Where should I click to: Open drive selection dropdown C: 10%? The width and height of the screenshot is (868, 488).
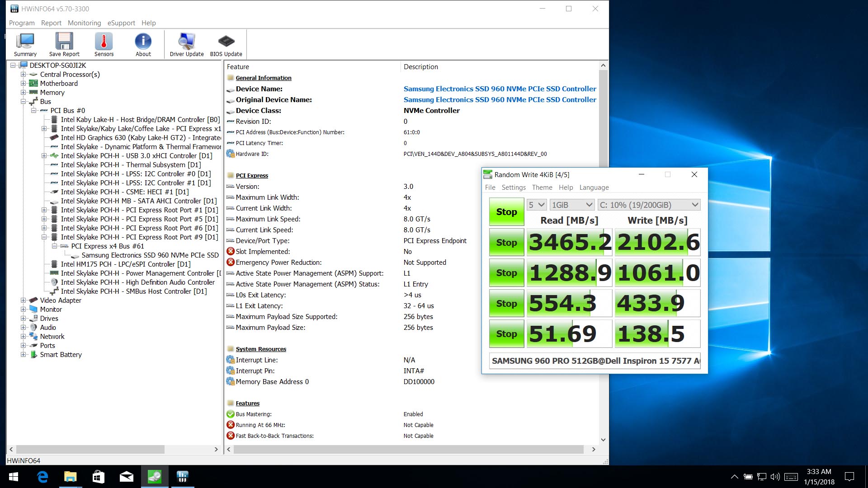pyautogui.click(x=649, y=205)
